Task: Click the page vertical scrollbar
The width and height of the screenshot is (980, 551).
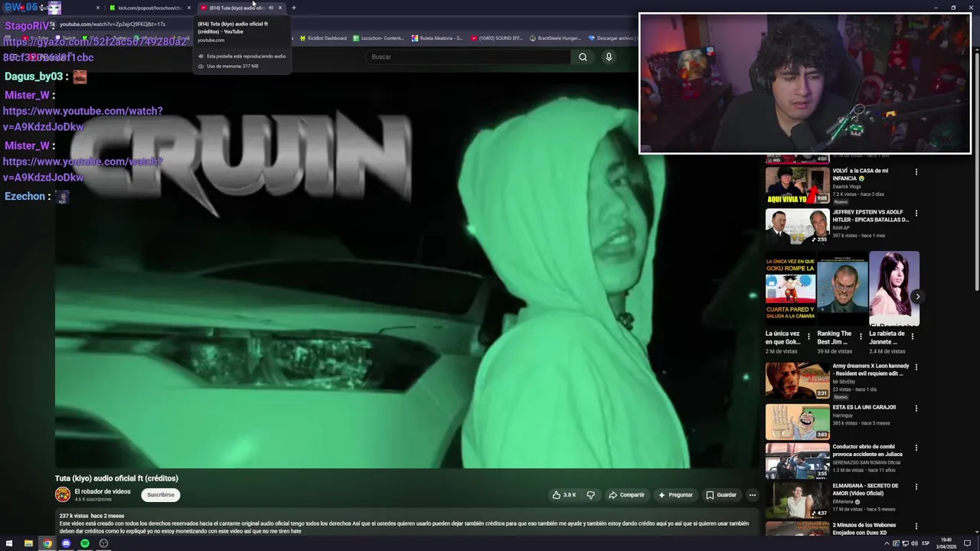Action: [976, 168]
